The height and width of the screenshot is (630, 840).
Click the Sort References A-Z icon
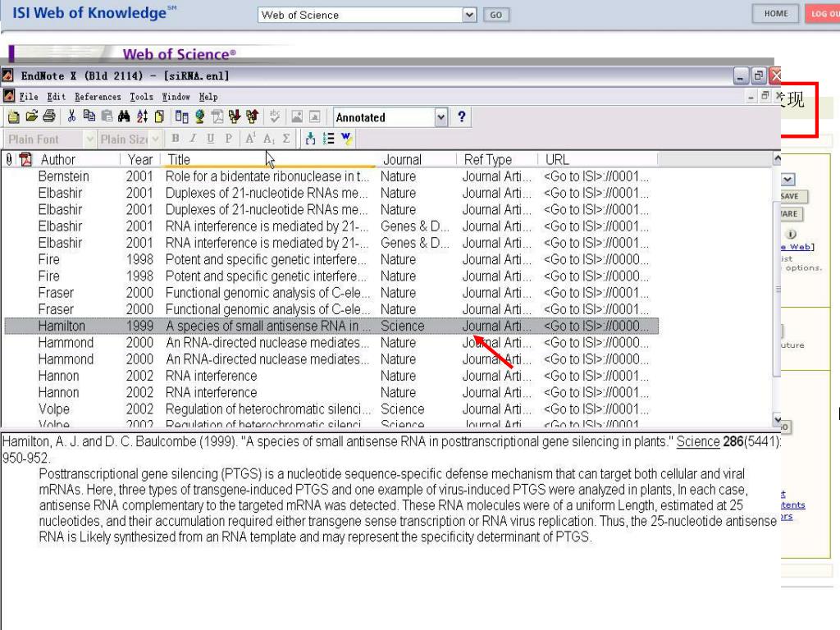pos(142,116)
